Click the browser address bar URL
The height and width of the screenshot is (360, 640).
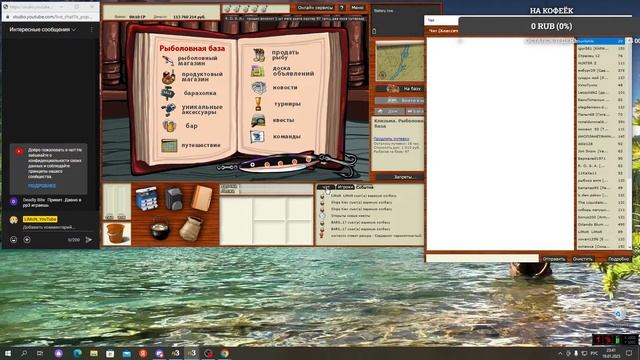[x=53, y=17]
